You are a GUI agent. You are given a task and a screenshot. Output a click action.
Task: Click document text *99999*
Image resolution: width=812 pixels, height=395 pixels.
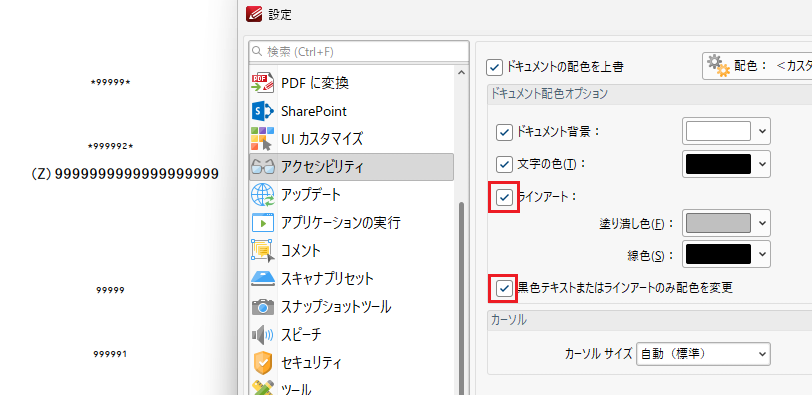tap(110, 82)
